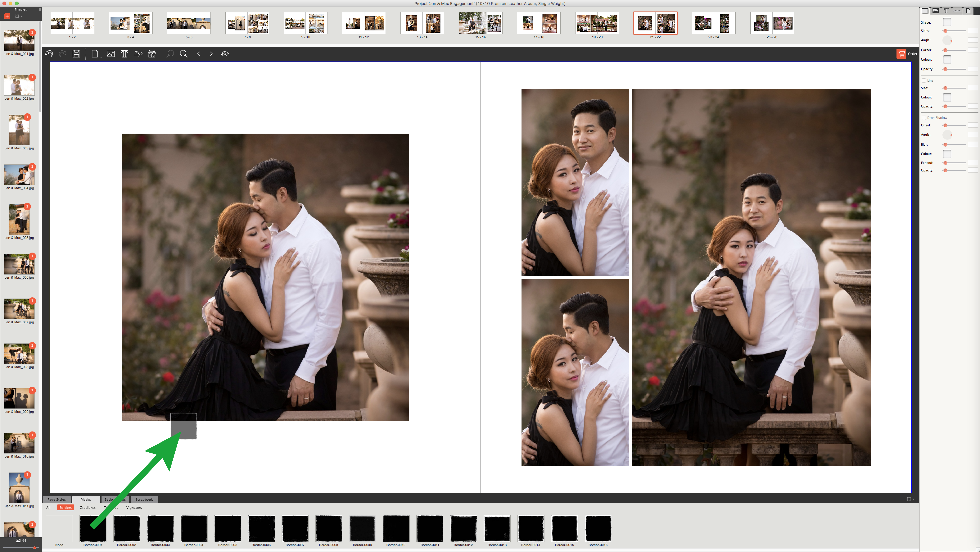This screenshot has width=980, height=552.
Task: Open spread 1 - 2 thumbnail
Action: [x=72, y=23]
